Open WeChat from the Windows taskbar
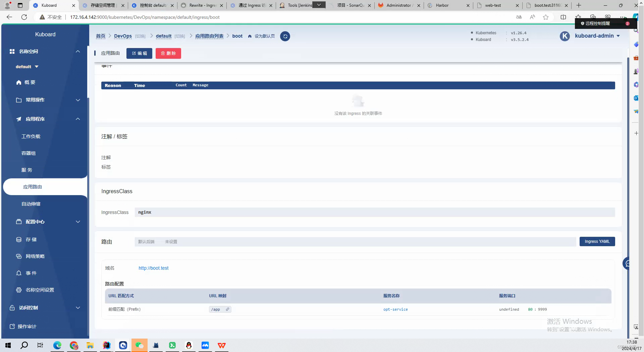This screenshot has height=352, width=644. coord(139,345)
